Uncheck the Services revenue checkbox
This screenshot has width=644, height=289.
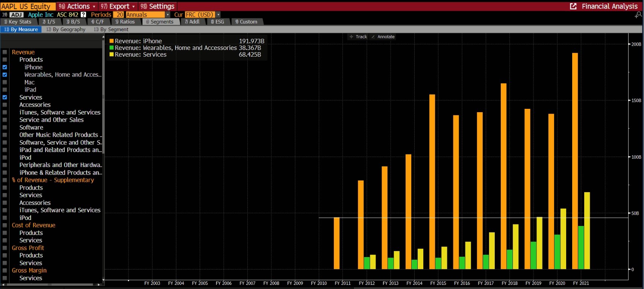coord(5,97)
